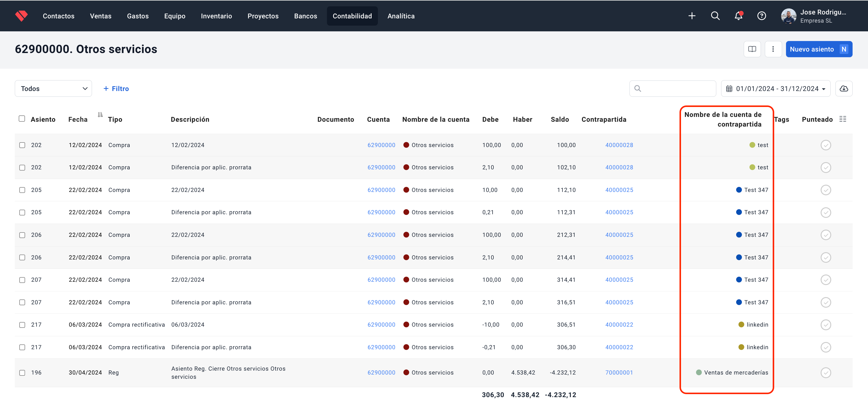The height and width of the screenshot is (411, 868).
Task: Click the Contrapartida column header
Action: 603,120
